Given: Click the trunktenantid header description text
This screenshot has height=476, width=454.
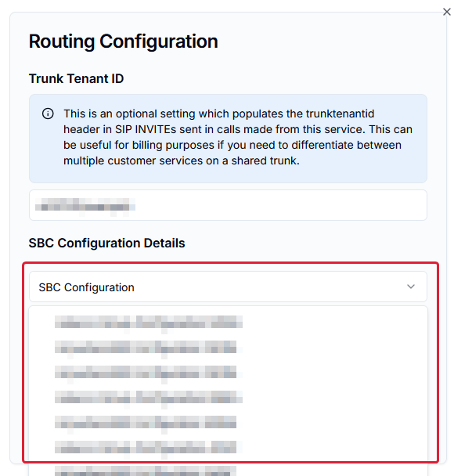Looking at the screenshot, I should (x=238, y=137).
